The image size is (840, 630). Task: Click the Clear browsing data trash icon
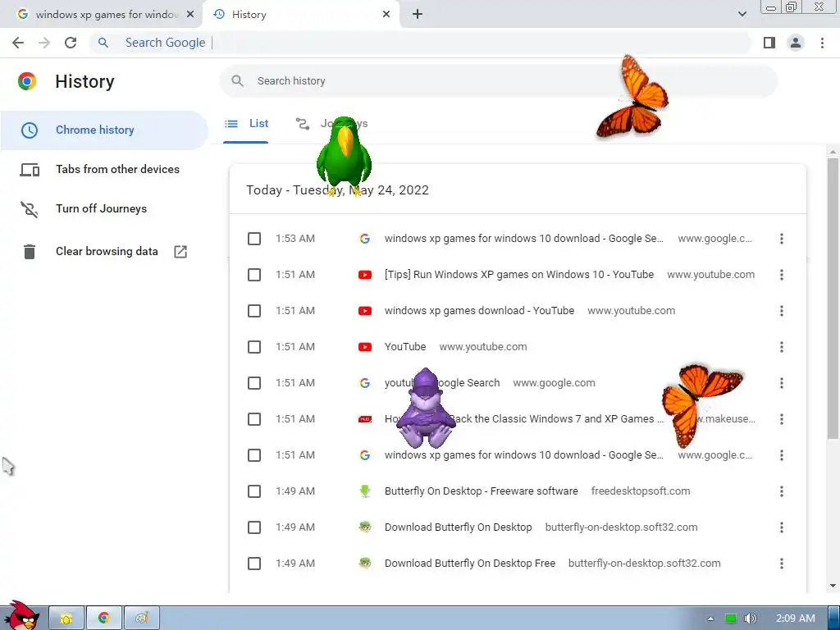30,251
